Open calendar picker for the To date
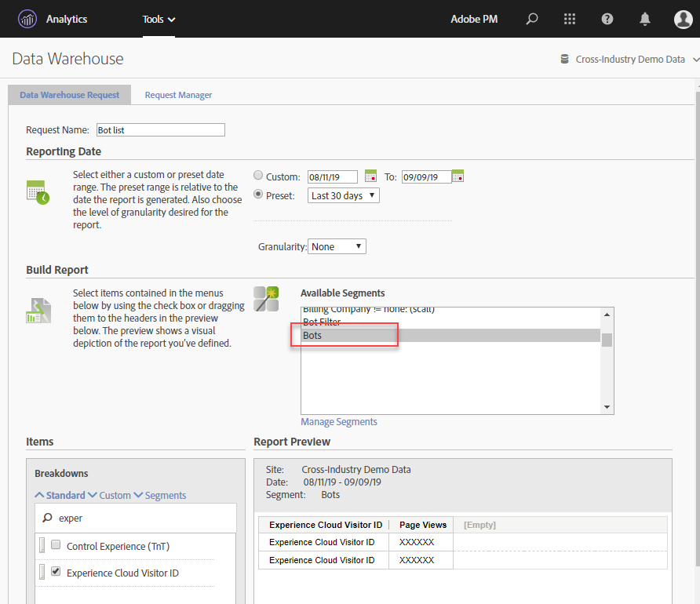The image size is (700, 604). pyautogui.click(x=458, y=176)
